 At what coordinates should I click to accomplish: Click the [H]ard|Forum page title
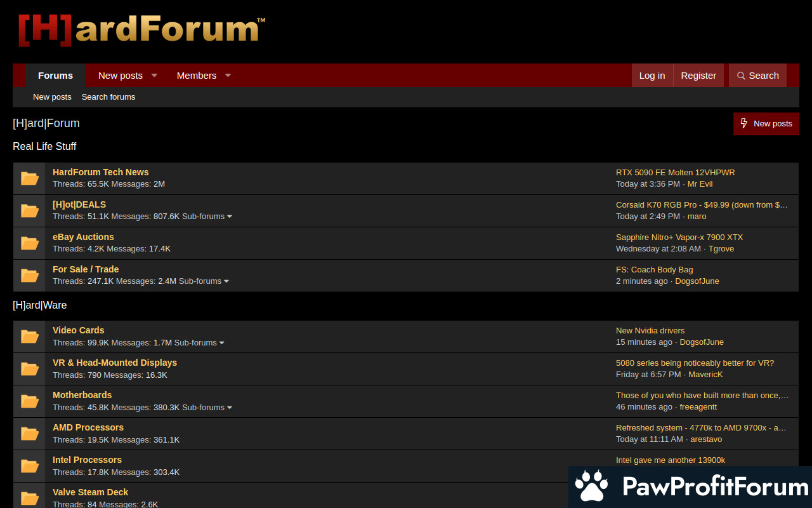point(46,123)
